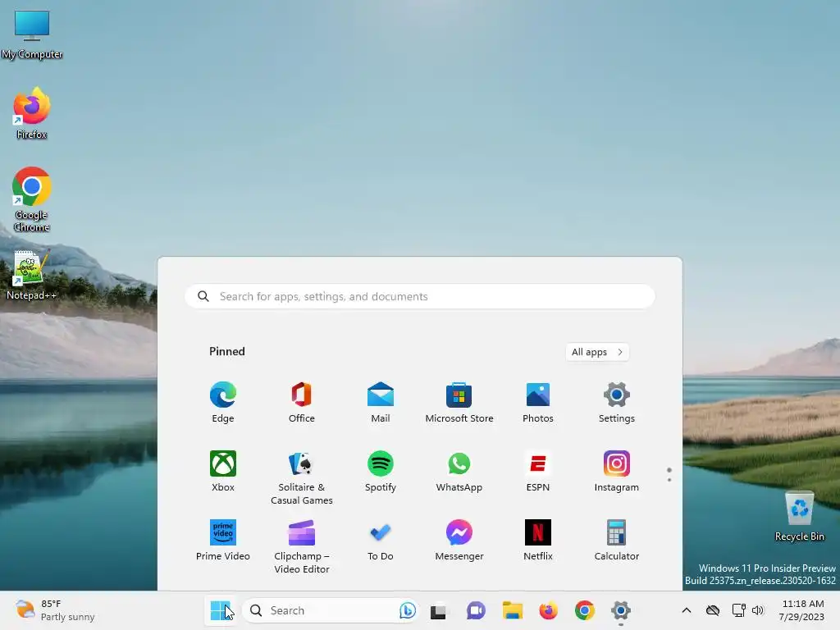
Task: Open File Explorer from the taskbar
Action: click(x=512, y=610)
